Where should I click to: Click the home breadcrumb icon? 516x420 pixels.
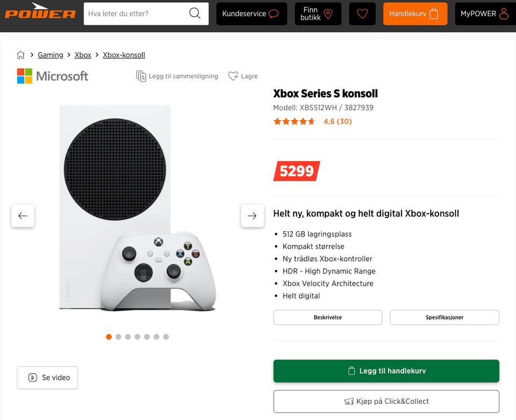pyautogui.click(x=21, y=55)
